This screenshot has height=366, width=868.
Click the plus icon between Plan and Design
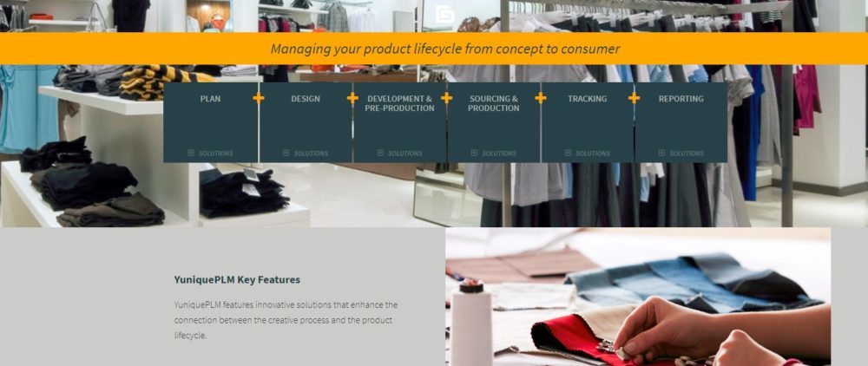coord(258,98)
